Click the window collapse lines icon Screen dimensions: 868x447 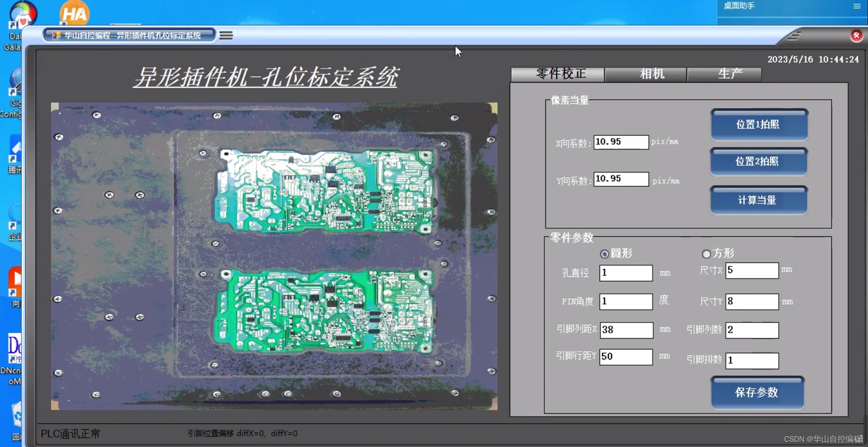coord(794,35)
